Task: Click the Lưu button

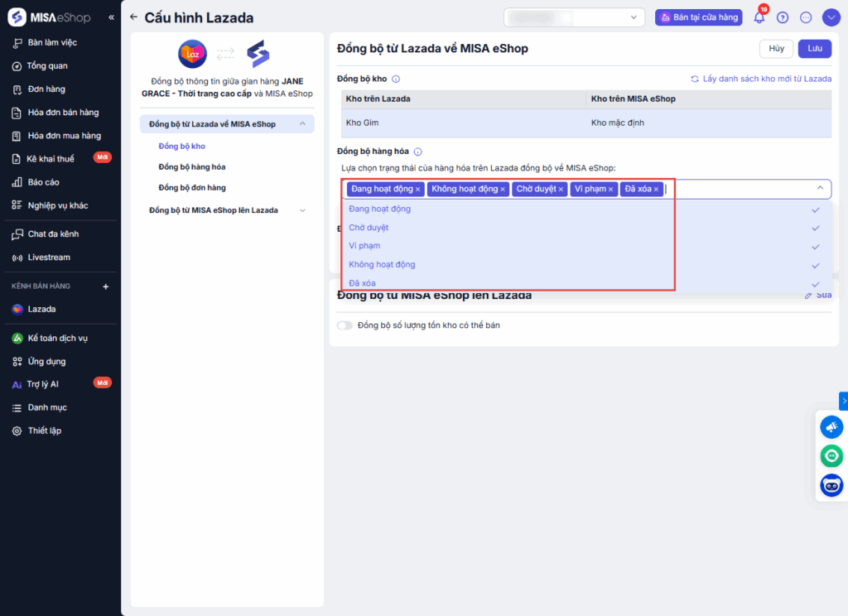Action: 815,49
